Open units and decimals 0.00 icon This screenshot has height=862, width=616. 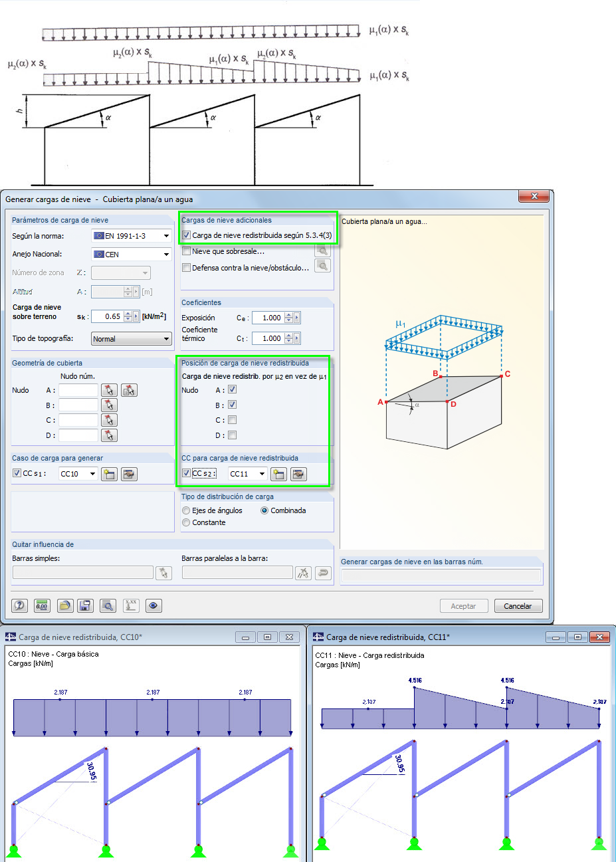coord(42,605)
